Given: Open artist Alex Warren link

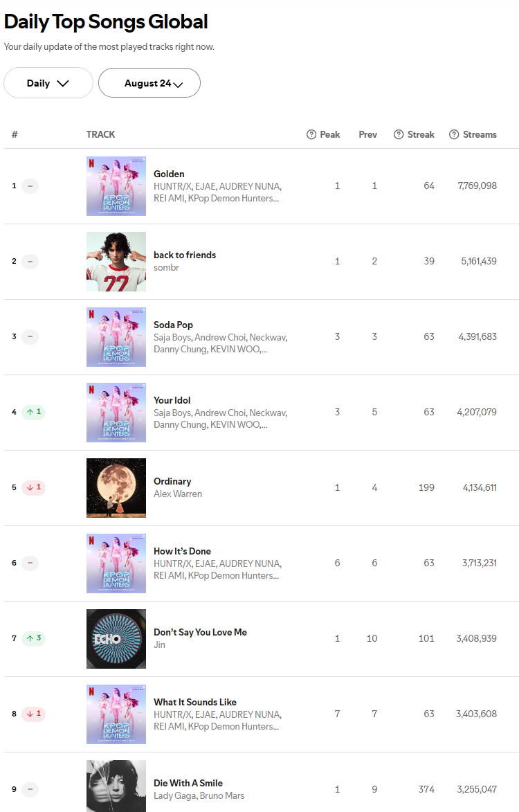Looking at the screenshot, I should [178, 494].
